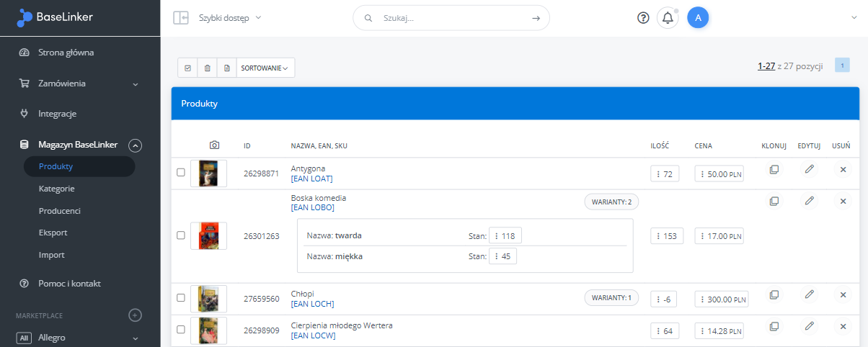This screenshot has width=868, height=347.
Task: Open the SORTOWANIE dropdown
Action: coord(265,68)
